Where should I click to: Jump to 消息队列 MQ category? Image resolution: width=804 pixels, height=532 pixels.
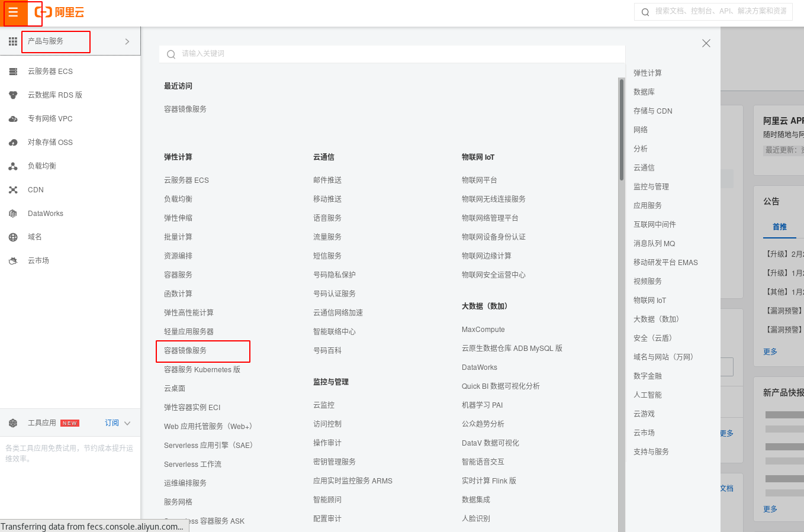tap(654, 243)
